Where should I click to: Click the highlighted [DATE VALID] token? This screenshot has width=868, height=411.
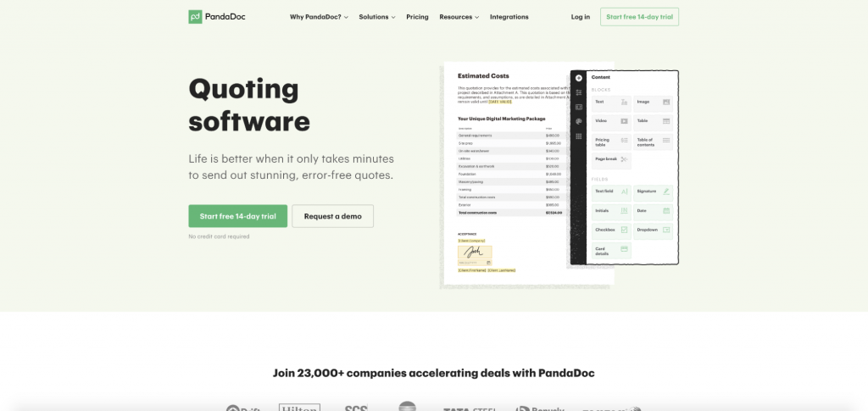pos(500,102)
